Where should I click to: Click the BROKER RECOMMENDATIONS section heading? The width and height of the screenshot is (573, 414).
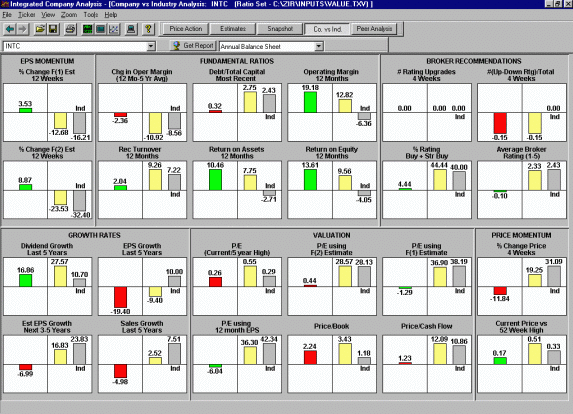[474, 61]
